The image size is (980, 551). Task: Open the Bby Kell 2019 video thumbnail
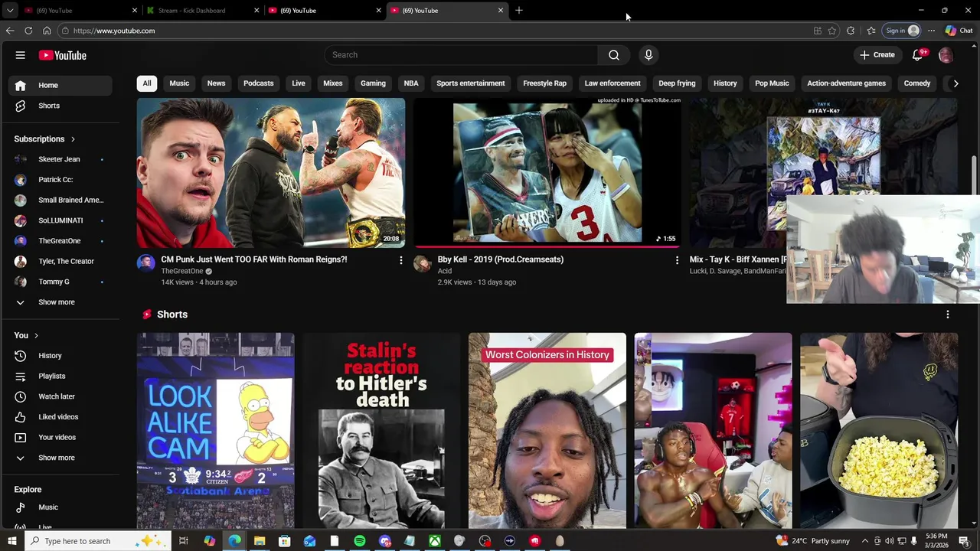547,173
